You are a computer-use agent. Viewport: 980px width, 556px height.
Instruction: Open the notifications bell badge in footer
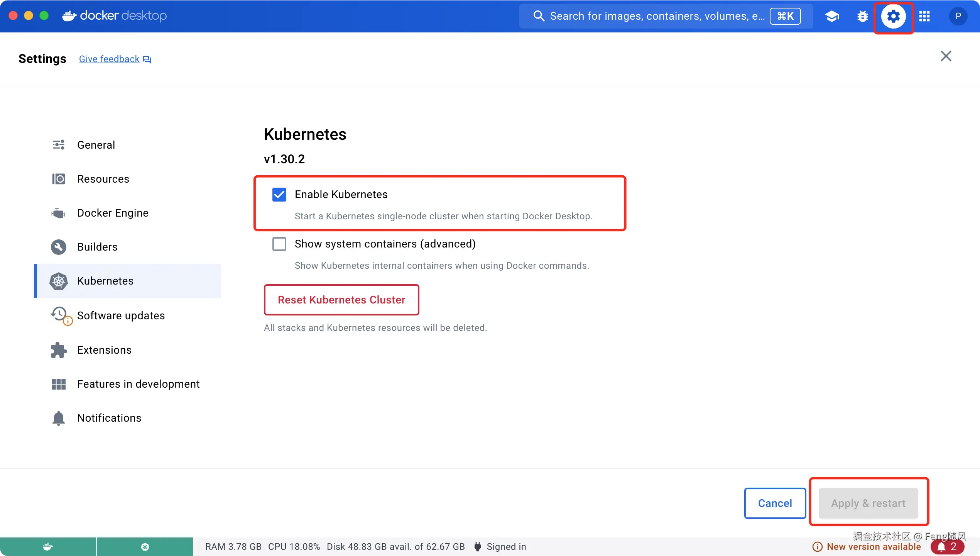pyautogui.click(x=947, y=546)
